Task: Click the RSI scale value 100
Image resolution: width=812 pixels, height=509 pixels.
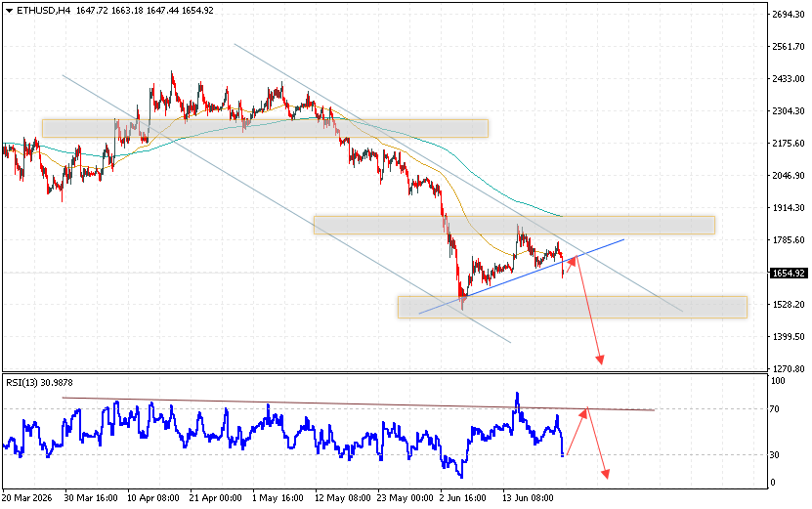Action: click(778, 381)
